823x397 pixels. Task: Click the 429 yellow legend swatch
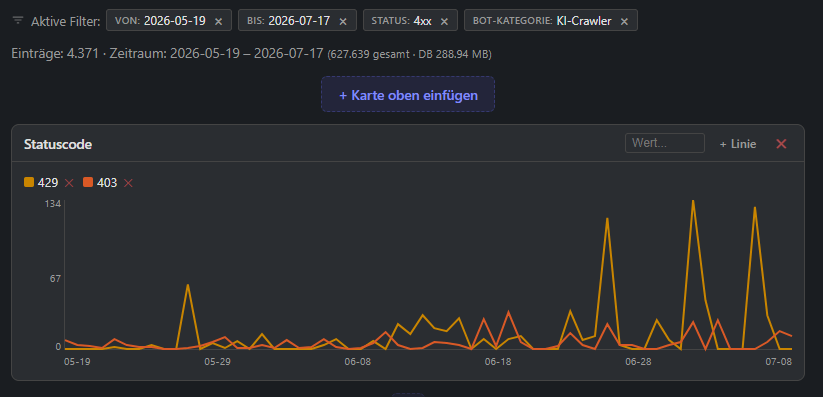[29, 183]
